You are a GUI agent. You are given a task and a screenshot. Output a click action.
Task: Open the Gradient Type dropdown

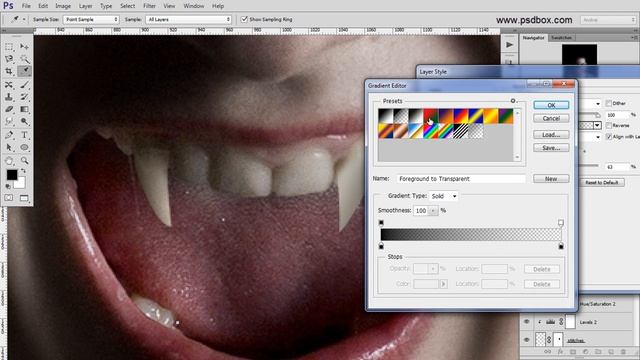click(x=443, y=196)
